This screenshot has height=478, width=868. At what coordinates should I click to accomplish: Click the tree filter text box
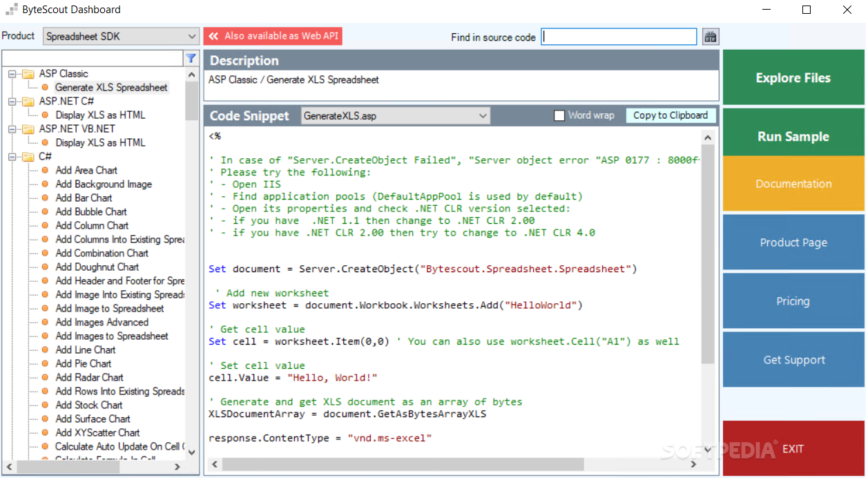[x=93, y=58]
